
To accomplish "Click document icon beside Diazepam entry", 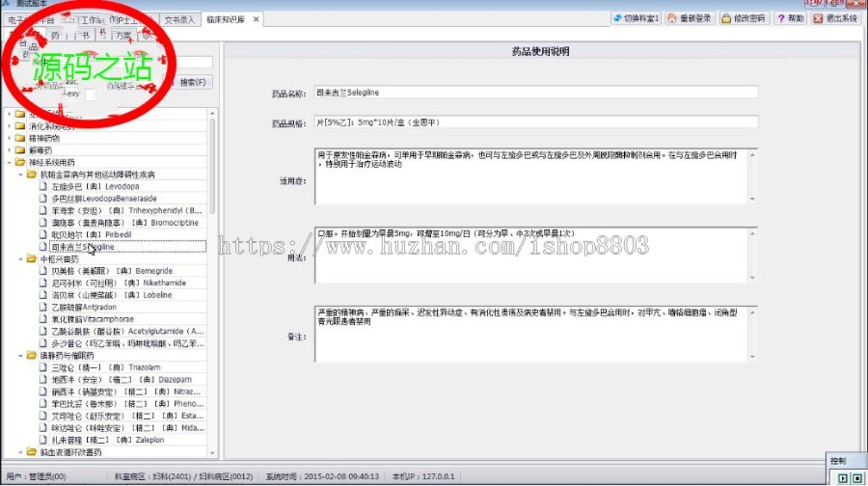I will point(43,379).
